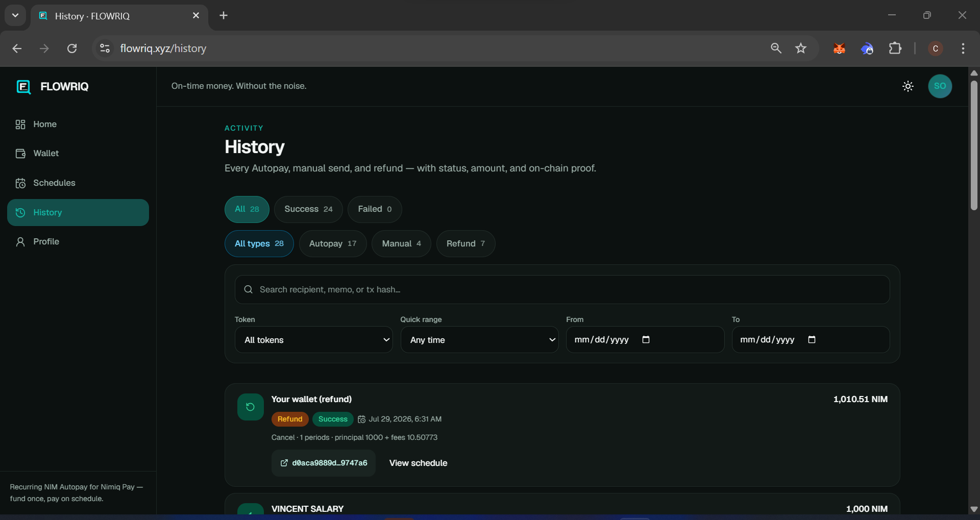Filter history by Failed status
The image size is (980, 520).
(x=375, y=209)
